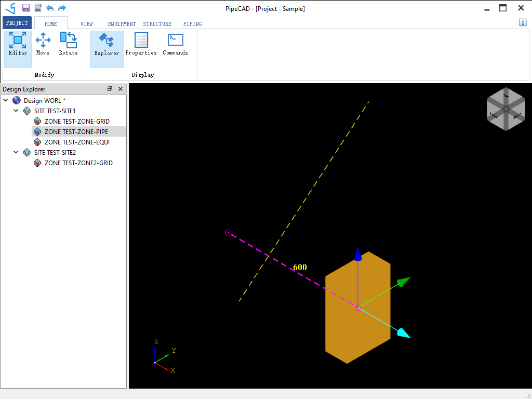Open the Properties panel
This screenshot has width=532, height=399.
click(x=141, y=44)
